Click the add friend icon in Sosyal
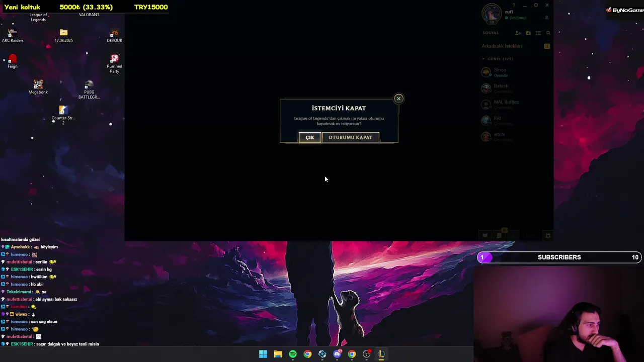Viewport: 644px width, 362px height. tap(518, 33)
